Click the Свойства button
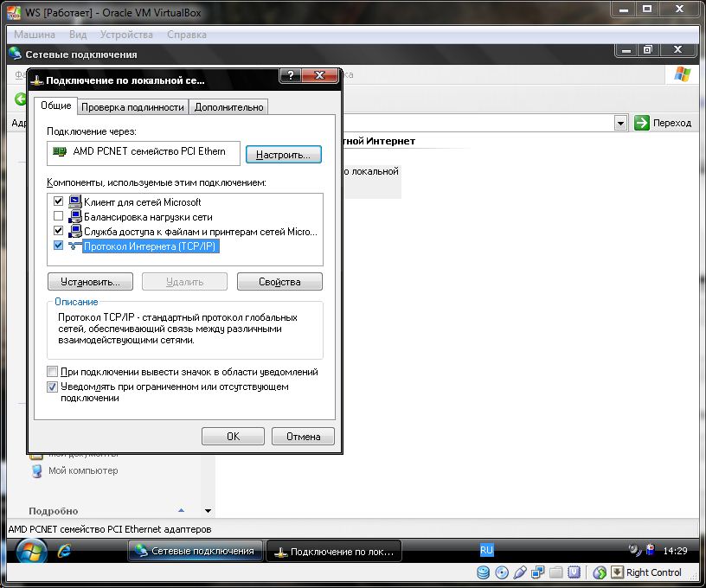The height and width of the screenshot is (588, 706). pos(279,282)
